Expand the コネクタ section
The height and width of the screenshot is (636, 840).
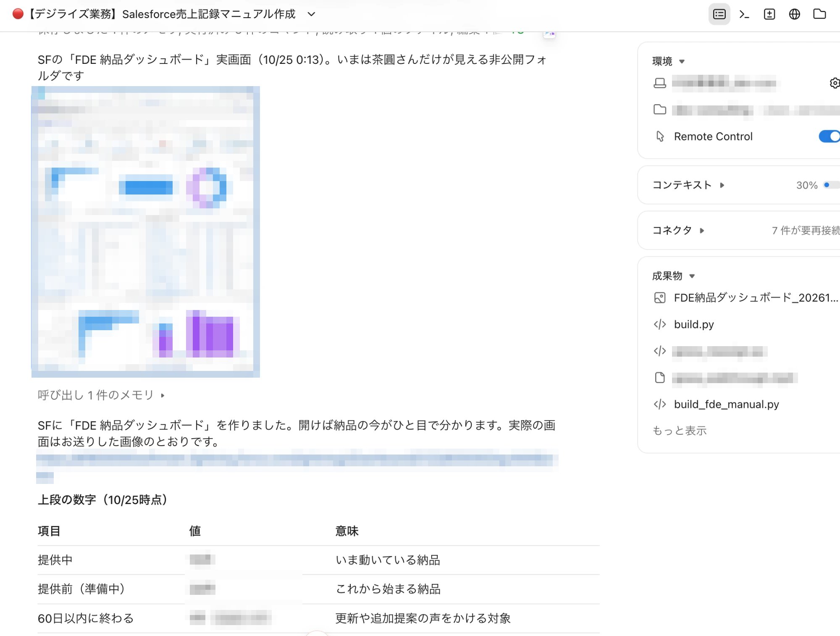(678, 230)
